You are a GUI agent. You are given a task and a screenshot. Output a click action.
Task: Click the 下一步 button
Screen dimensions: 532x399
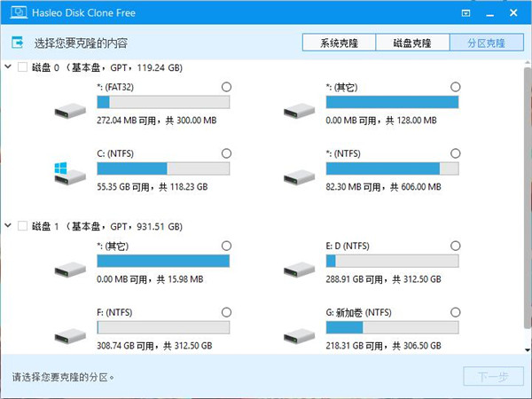pyautogui.click(x=493, y=377)
